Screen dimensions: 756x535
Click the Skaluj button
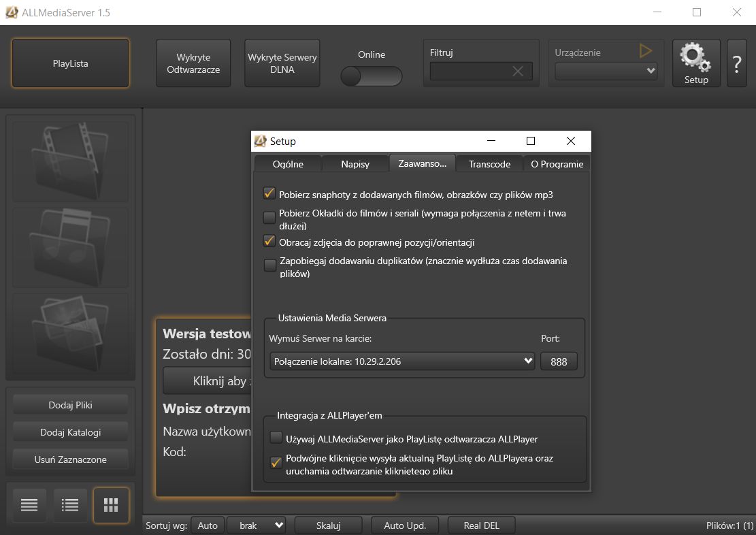point(329,525)
